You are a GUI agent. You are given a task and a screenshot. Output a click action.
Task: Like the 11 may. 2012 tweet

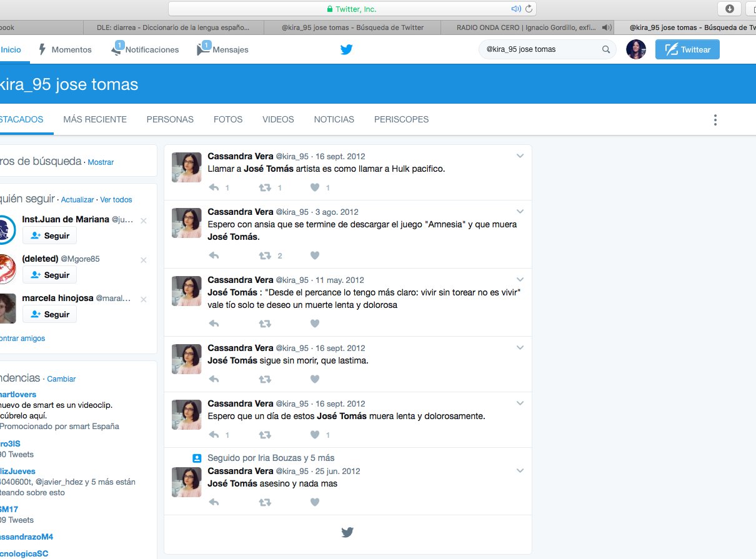315,324
